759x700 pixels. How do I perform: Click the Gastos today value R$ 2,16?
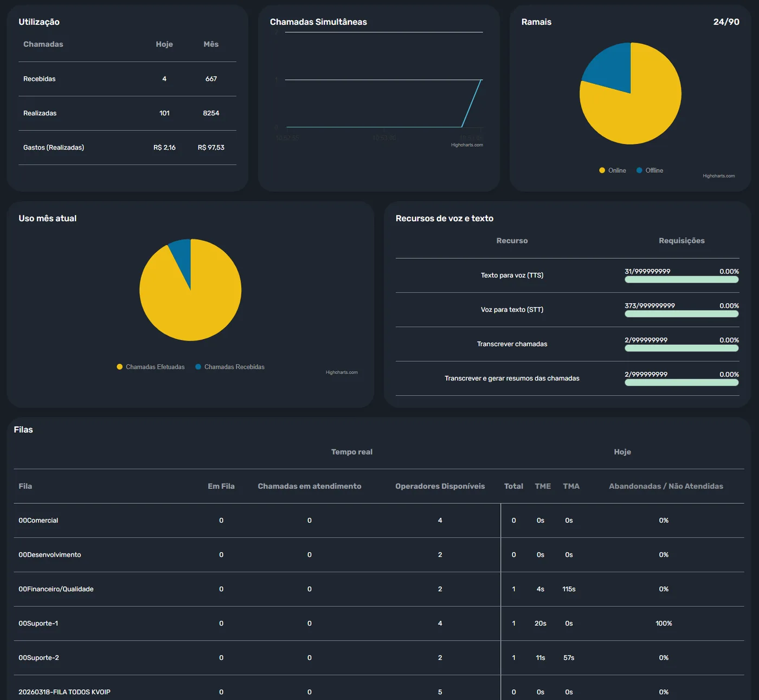coord(164,147)
